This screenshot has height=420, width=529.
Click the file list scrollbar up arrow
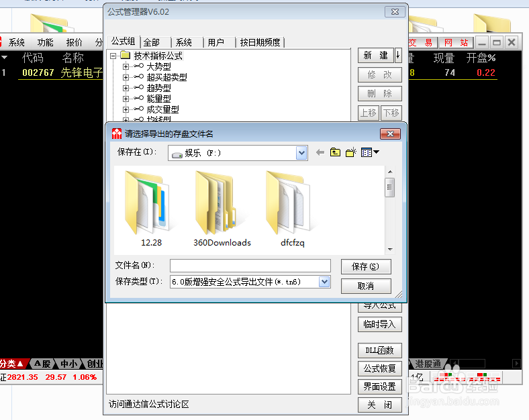pos(390,172)
